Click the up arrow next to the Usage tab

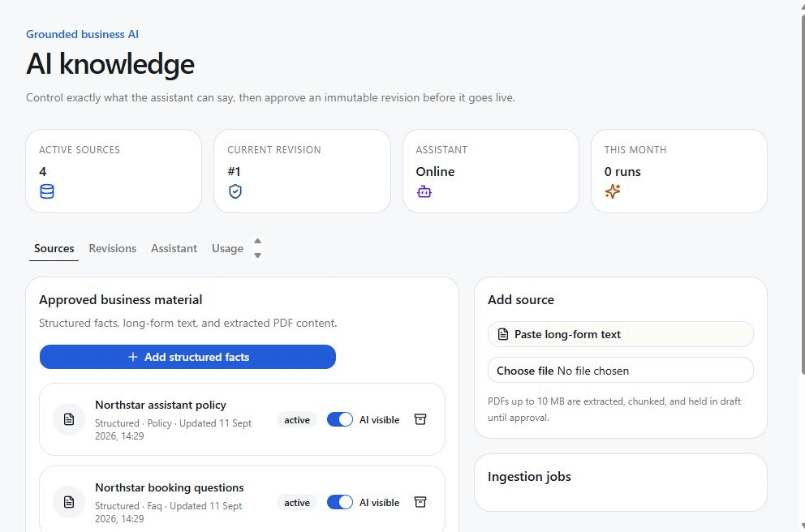[x=258, y=241]
